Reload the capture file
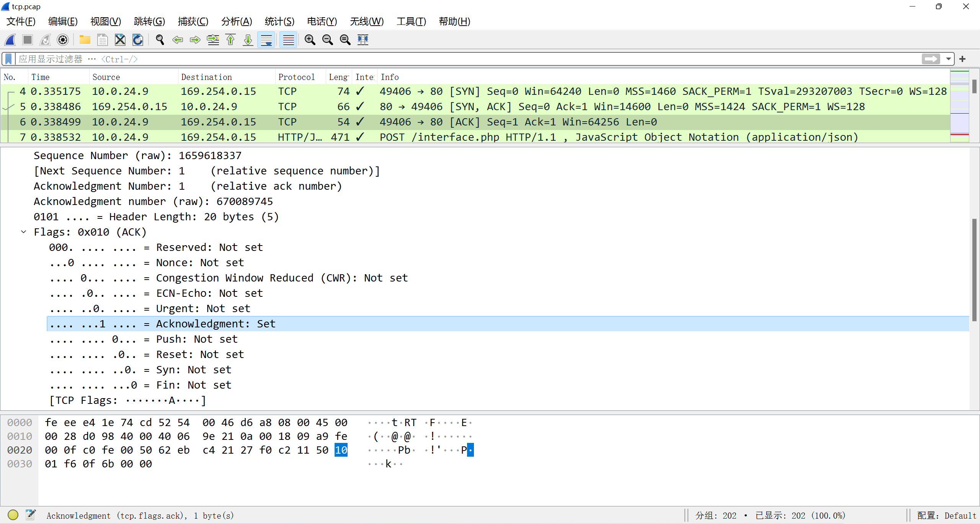 [x=138, y=40]
